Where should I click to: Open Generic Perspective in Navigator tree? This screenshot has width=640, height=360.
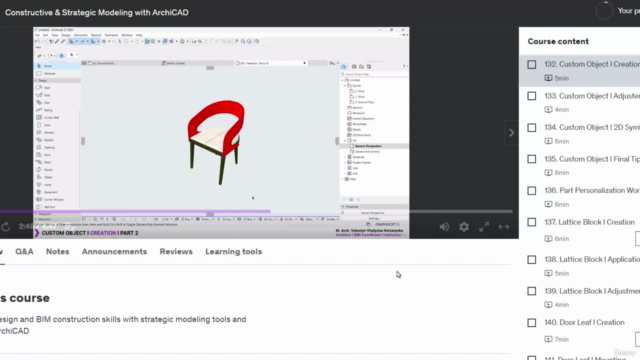pyautogui.click(x=368, y=146)
